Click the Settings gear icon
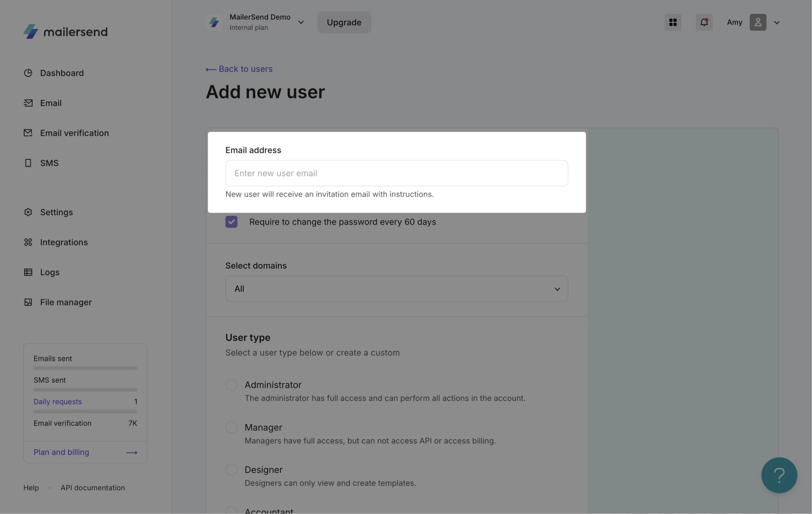 click(28, 212)
